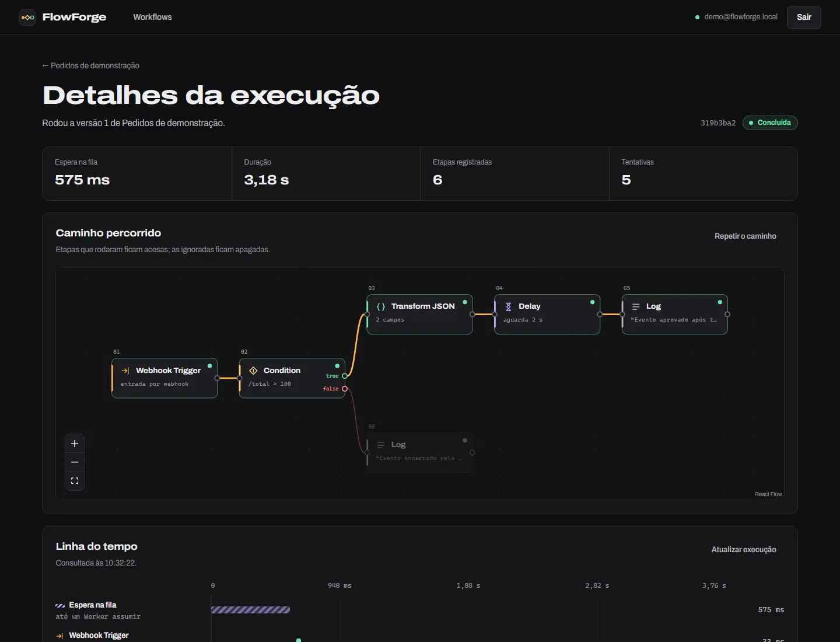Fit the flow view to screen
Viewport: 840px width, 642px height.
75,481
